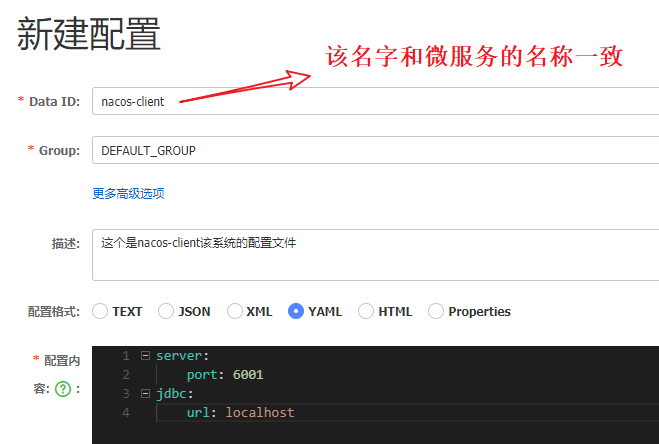Image resolution: width=659 pixels, height=444 pixels.
Task: Select the YAML format radio button
Action: 296,312
